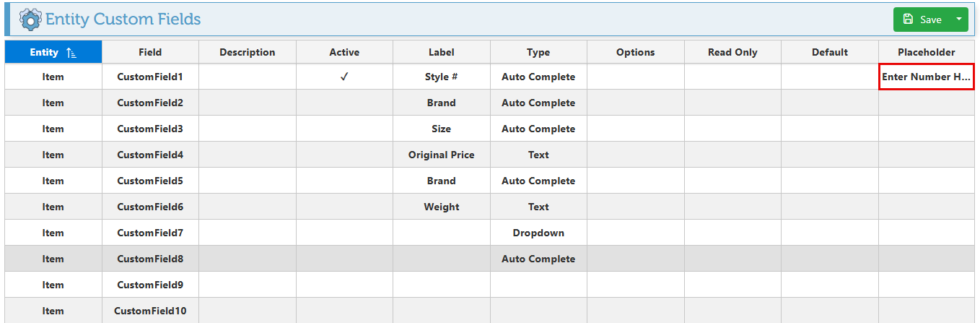Click the Save button
Image resolution: width=980 pixels, height=323 pixels.
click(x=922, y=20)
